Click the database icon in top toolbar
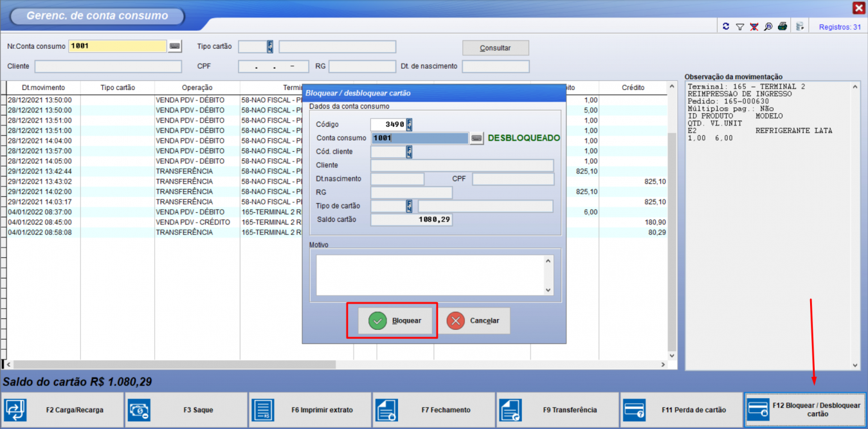 [x=800, y=26]
